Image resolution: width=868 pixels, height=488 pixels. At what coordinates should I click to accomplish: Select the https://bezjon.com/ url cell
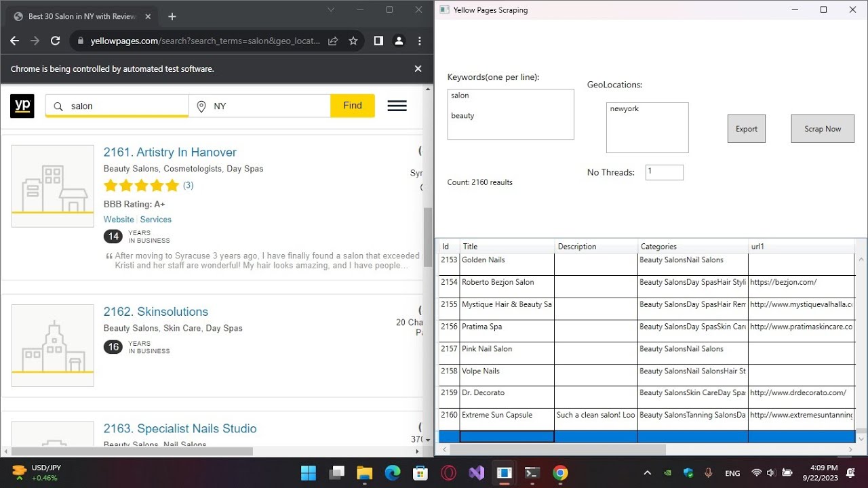(802, 286)
